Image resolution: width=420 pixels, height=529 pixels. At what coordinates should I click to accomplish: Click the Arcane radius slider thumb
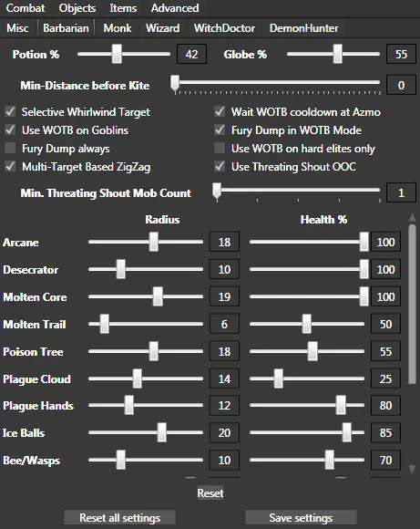154,242
